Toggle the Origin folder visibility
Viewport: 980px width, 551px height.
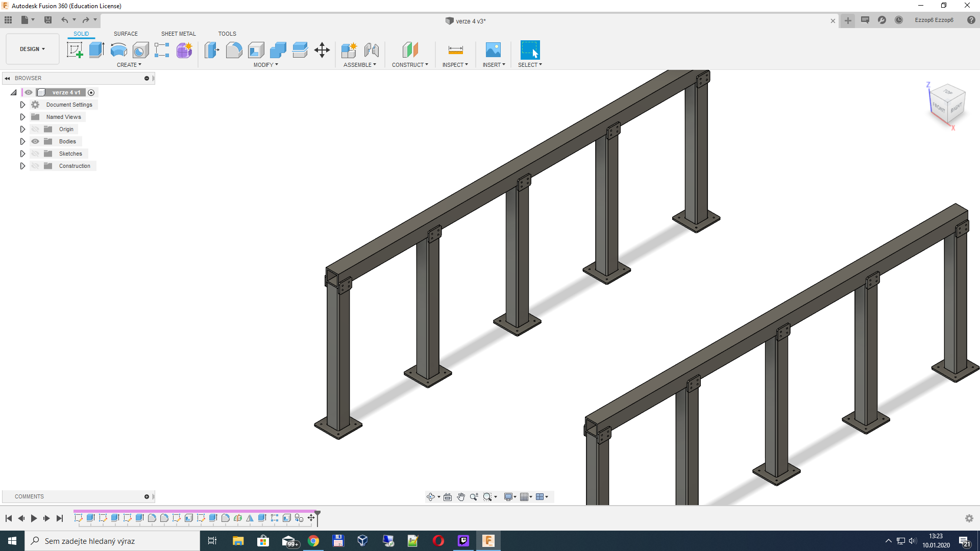(35, 129)
